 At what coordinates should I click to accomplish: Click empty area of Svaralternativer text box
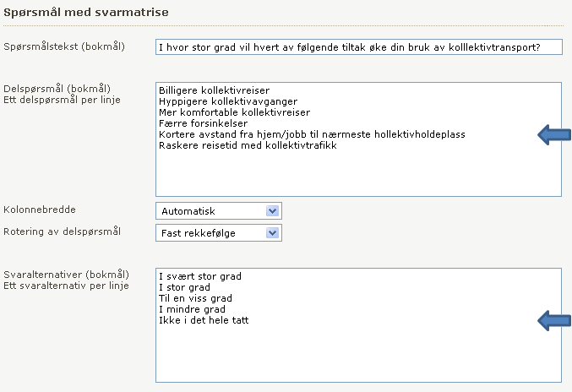[x=358, y=354]
